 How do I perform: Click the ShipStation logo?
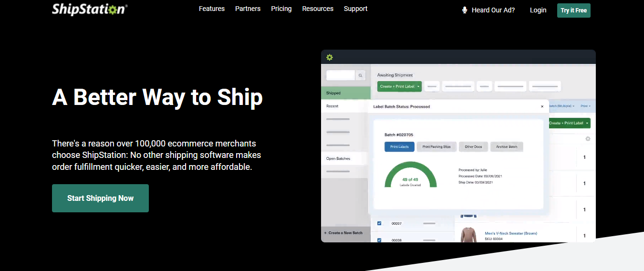click(90, 9)
